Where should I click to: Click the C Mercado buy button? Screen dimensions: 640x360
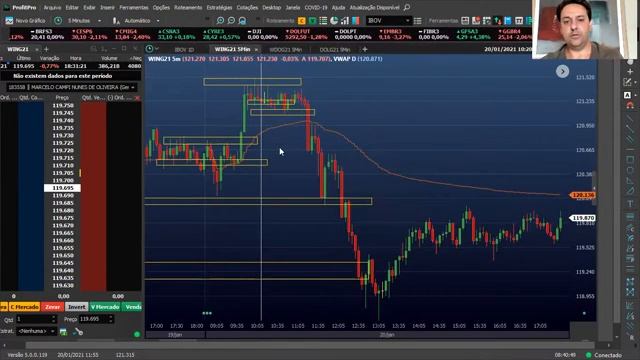click(x=24, y=307)
